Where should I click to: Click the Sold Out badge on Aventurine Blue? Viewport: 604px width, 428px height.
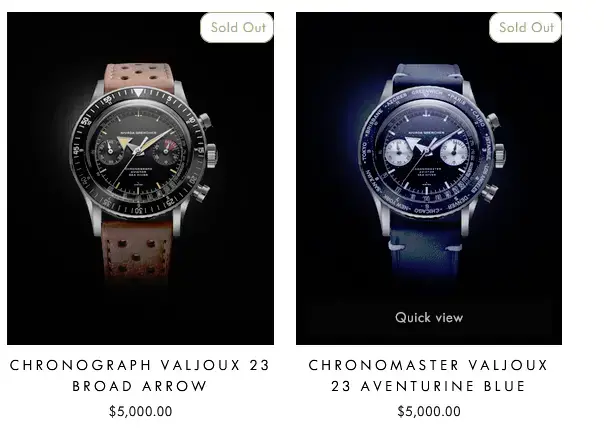pyautogui.click(x=526, y=27)
